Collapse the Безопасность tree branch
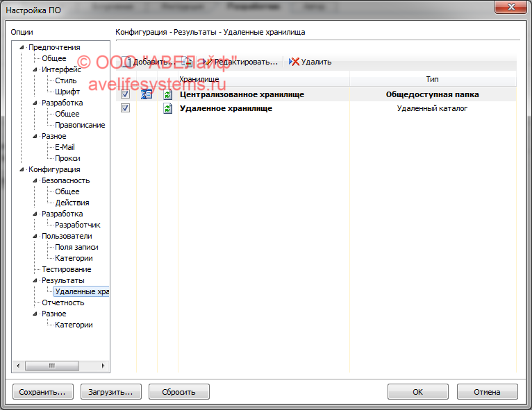 click(x=35, y=180)
